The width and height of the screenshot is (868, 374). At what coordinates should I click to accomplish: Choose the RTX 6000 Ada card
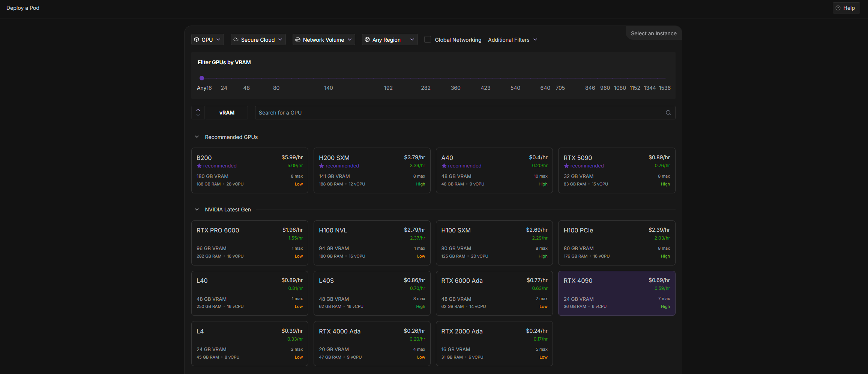[494, 293]
